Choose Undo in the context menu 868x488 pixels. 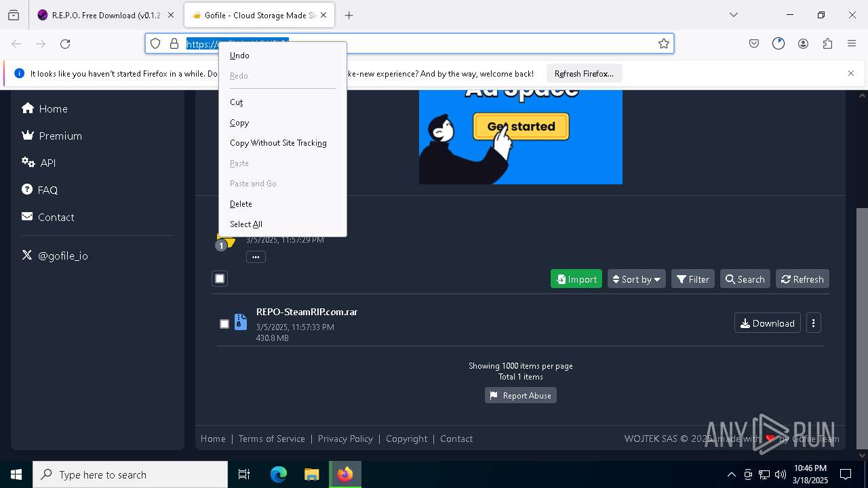point(283,56)
